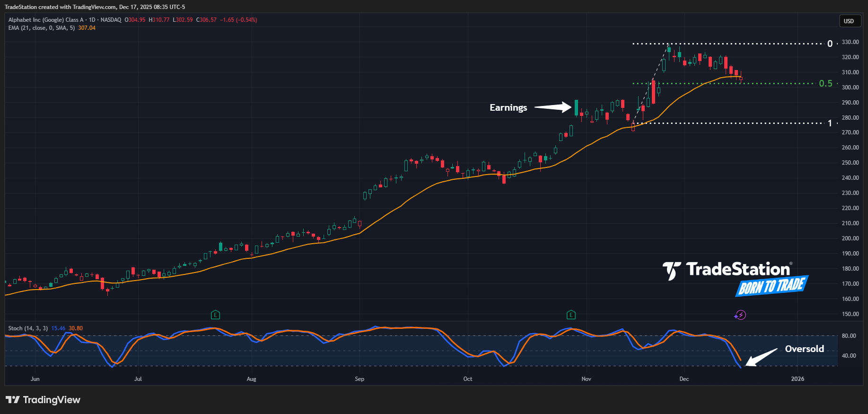Select the white arrow beside Earnings label
Image resolution: width=868 pixels, height=414 pixels.
point(552,107)
